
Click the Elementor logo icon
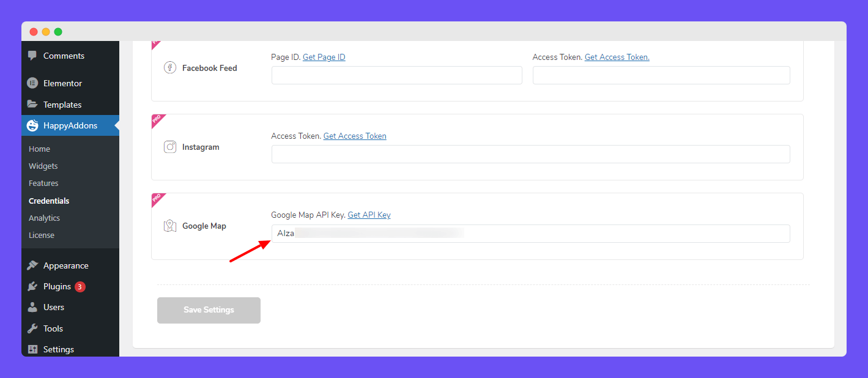pyautogui.click(x=32, y=83)
